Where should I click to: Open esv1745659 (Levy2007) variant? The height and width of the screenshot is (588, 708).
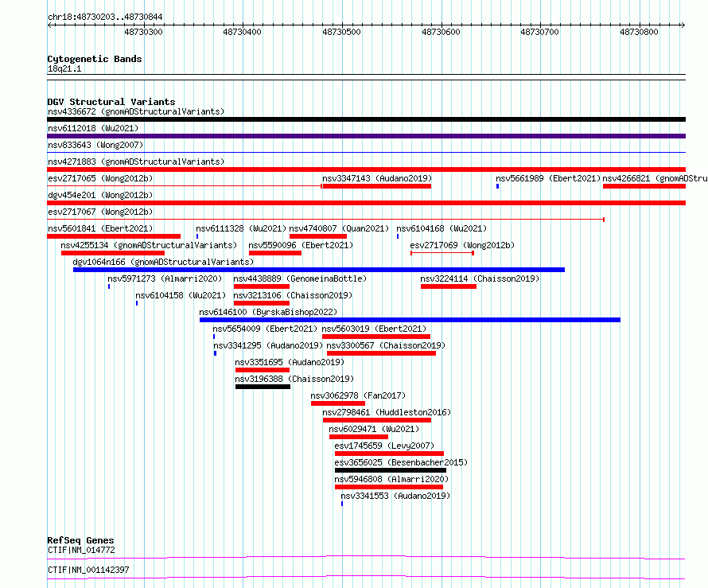pyautogui.click(x=384, y=446)
